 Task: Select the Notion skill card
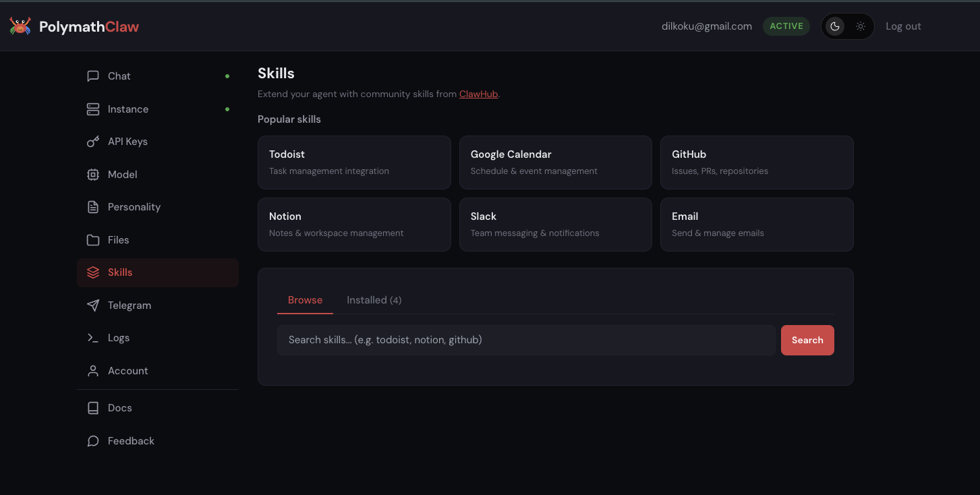[354, 225]
